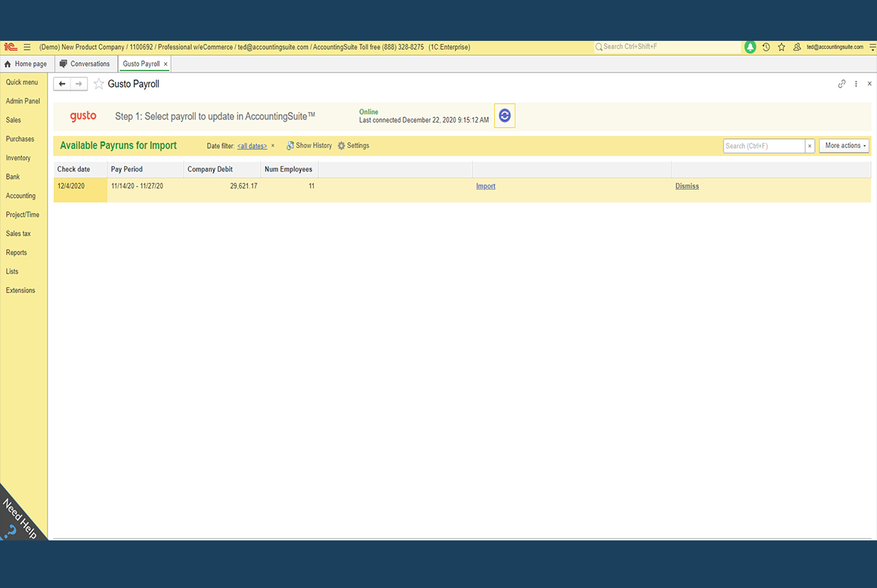Focus the global search field
Screen dimensions: 877x588
tap(668, 47)
